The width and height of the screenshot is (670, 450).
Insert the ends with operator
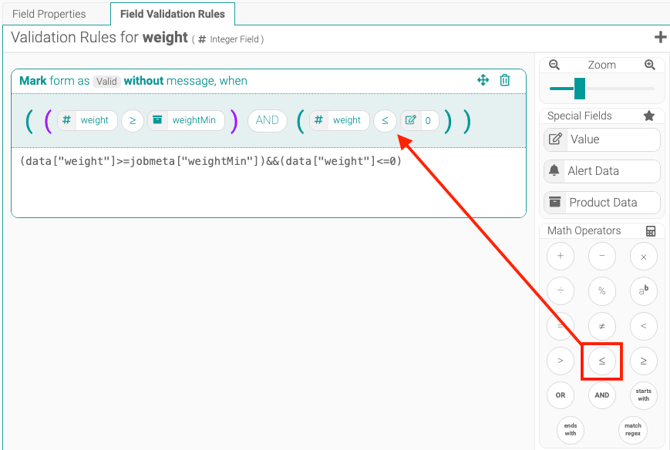(570, 429)
